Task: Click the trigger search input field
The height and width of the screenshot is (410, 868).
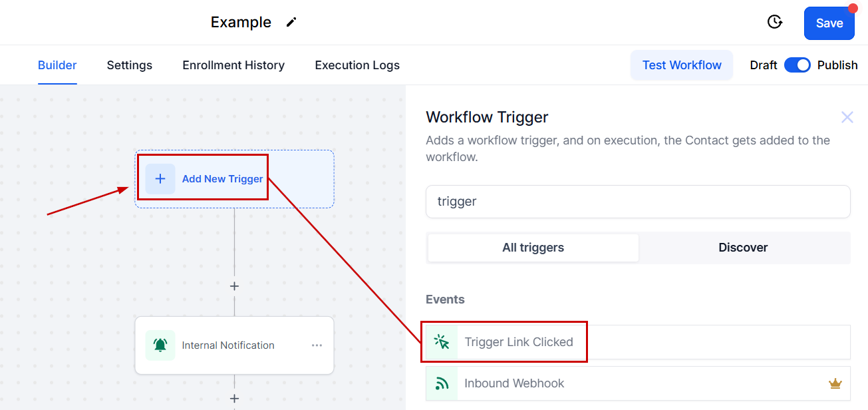Action: point(638,202)
